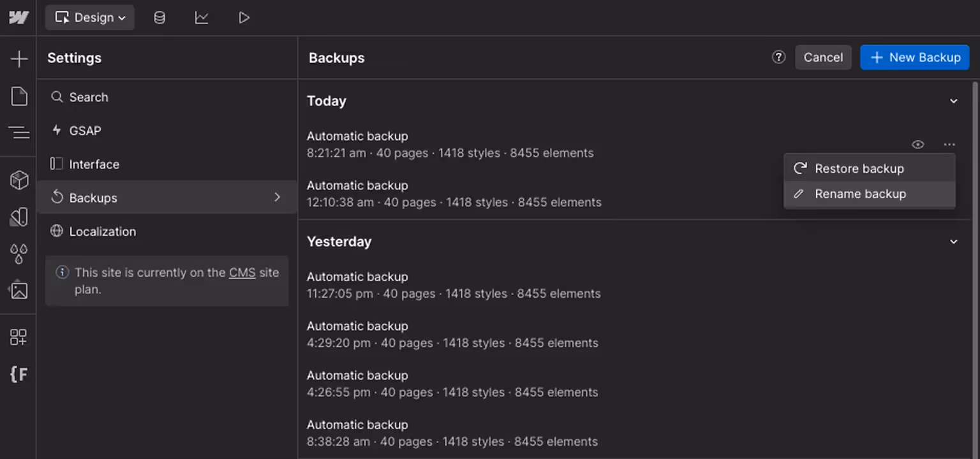Image resolution: width=980 pixels, height=459 pixels.
Task: Show preview of the 8:21:21 am backup
Action: click(918, 144)
